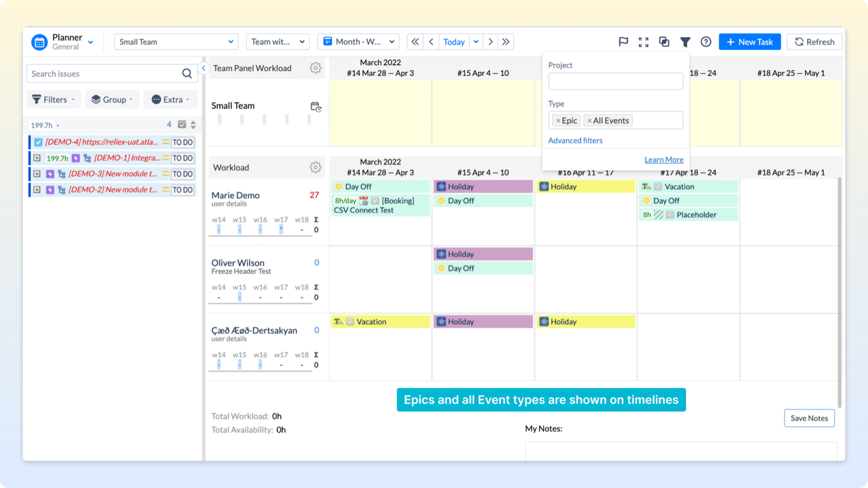Click the copy layers icon in toolbar
Image resolution: width=868 pixels, height=488 pixels.
tap(664, 42)
